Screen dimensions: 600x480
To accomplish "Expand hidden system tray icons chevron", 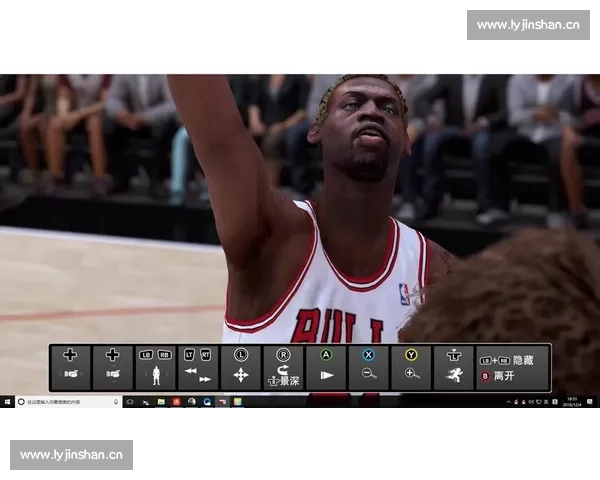I will pos(509,402).
